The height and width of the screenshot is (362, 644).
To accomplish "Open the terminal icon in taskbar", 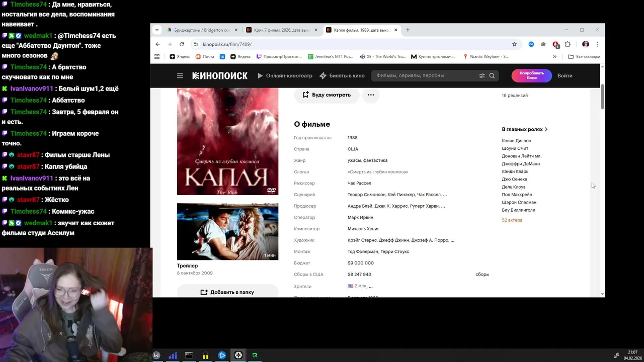I will (x=189, y=355).
